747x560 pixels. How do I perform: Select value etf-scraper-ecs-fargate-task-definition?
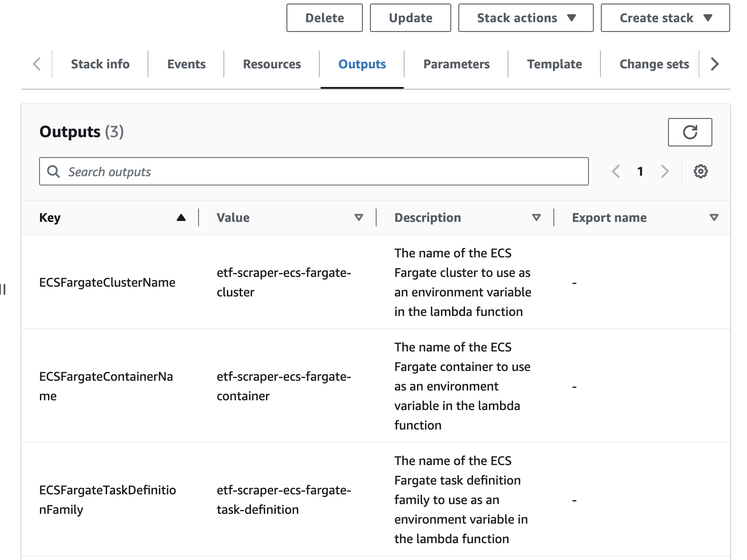(x=284, y=500)
